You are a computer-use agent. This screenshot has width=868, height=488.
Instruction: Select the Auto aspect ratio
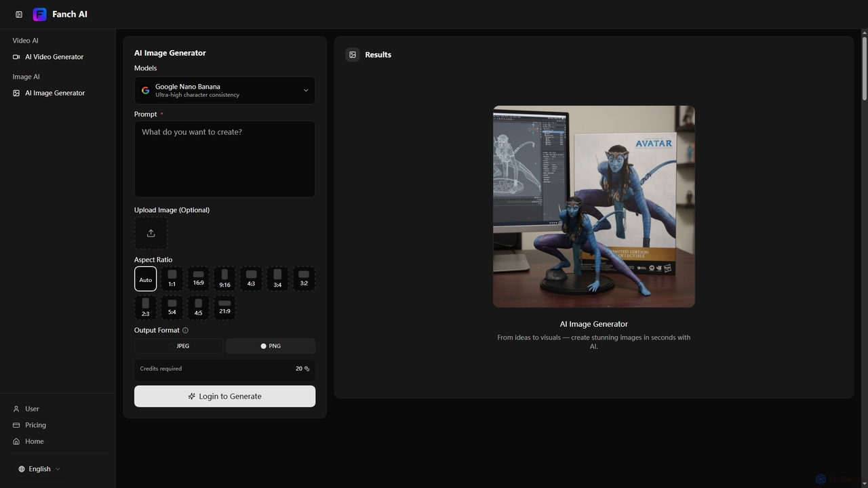(145, 279)
